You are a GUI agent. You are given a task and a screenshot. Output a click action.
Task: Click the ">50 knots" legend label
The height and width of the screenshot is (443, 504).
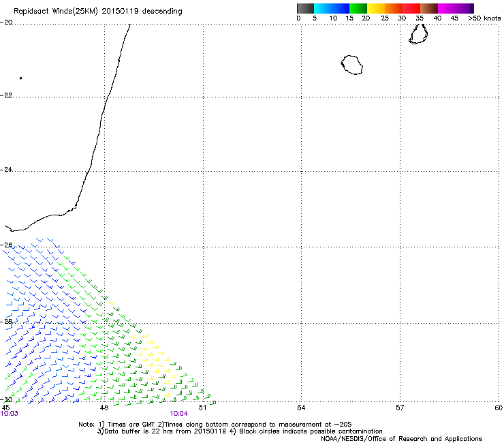click(x=484, y=18)
